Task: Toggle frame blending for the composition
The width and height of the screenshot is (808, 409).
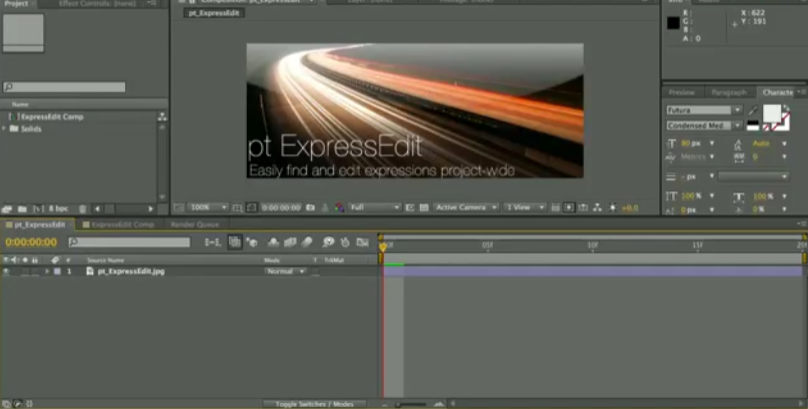Action: pyautogui.click(x=290, y=242)
